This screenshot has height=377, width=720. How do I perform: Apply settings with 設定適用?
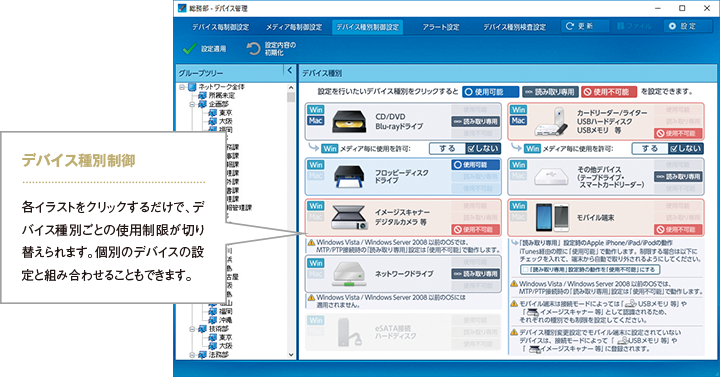click(x=205, y=49)
